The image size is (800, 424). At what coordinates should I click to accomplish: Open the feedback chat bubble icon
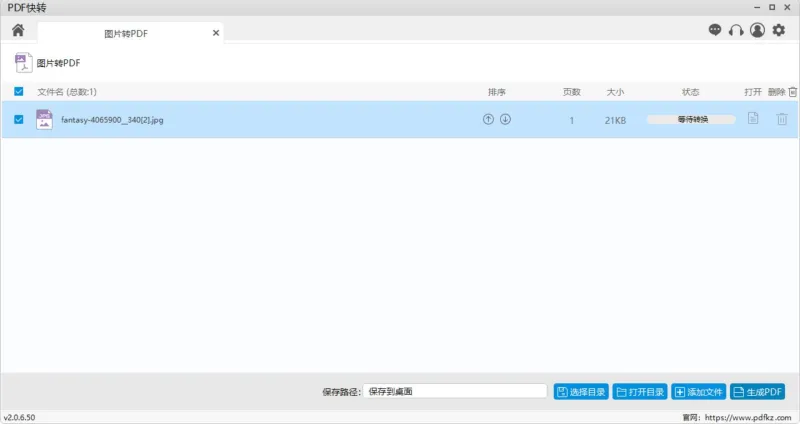coord(715,30)
